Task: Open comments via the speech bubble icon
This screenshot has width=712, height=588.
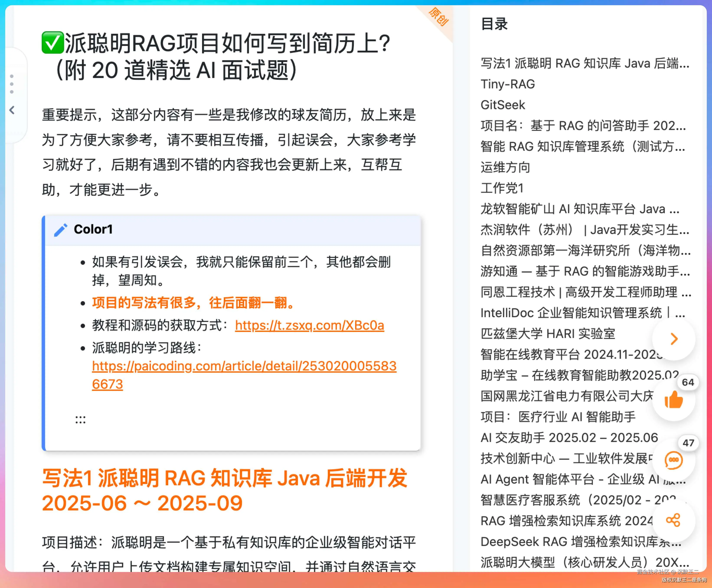Action: point(673,460)
